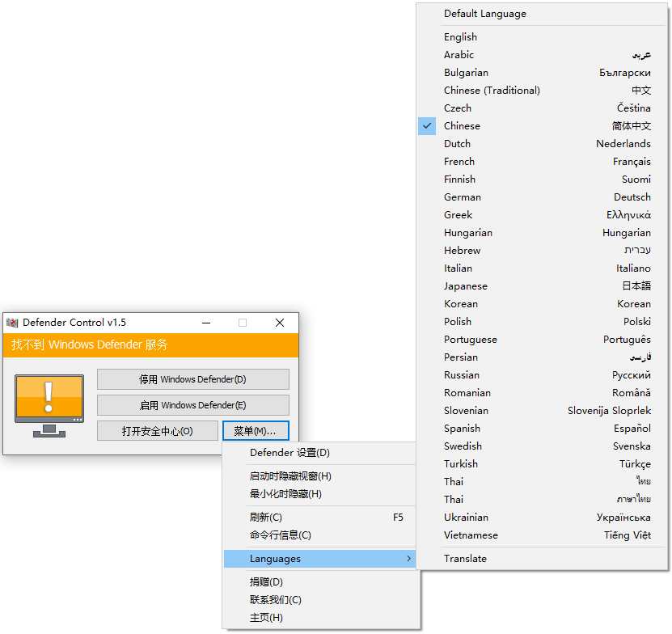The height and width of the screenshot is (634, 672).
Task: Click the Defender Control app icon in title bar
Action: tap(12, 323)
